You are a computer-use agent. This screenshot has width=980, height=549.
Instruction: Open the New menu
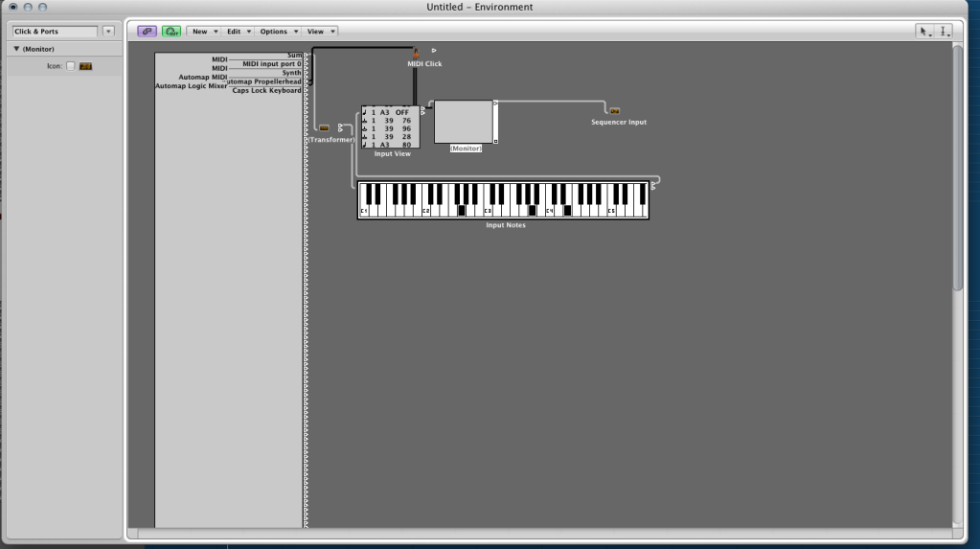pos(203,32)
